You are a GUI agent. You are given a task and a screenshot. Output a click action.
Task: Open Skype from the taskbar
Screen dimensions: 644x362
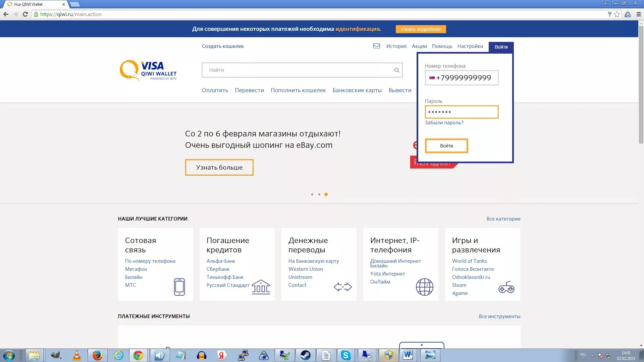tap(345, 355)
